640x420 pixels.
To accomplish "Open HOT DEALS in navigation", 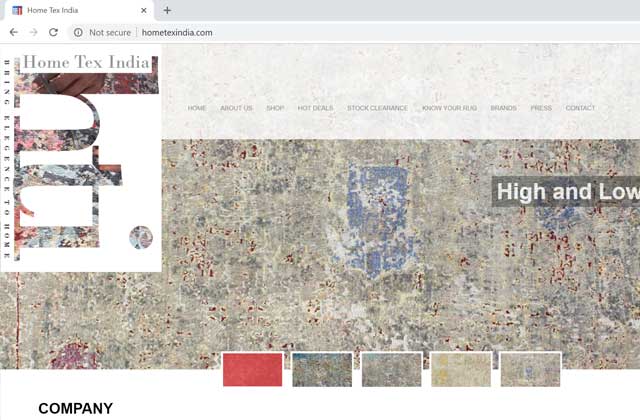I will 315,108.
